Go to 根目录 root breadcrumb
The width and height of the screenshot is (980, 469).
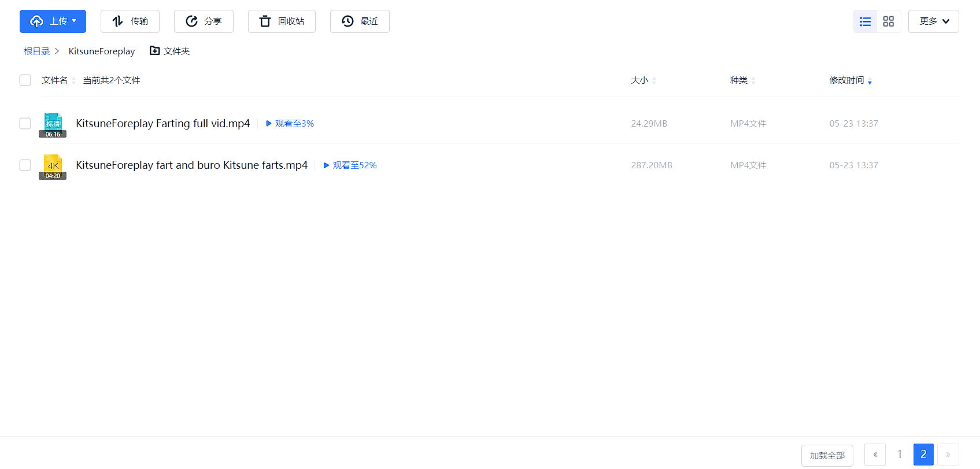36,51
